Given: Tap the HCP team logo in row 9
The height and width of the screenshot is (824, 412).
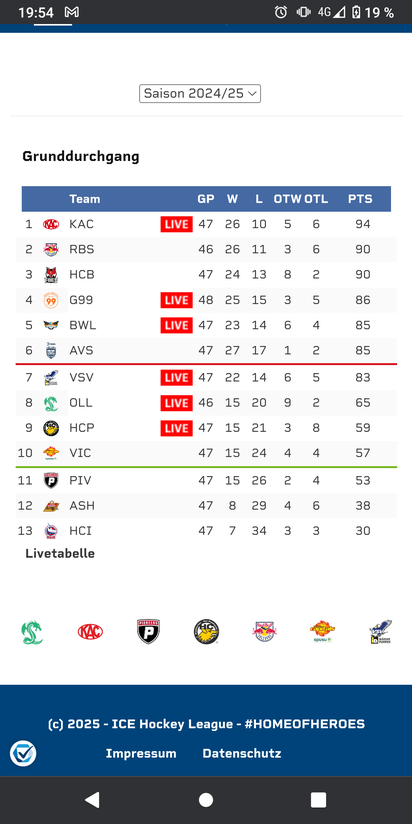Looking at the screenshot, I should (51, 428).
